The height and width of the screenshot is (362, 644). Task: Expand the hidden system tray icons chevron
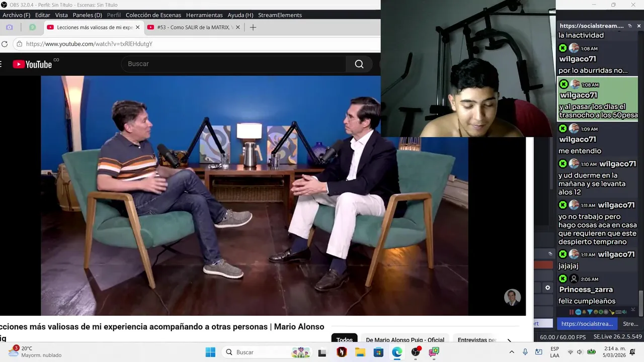[x=512, y=352]
